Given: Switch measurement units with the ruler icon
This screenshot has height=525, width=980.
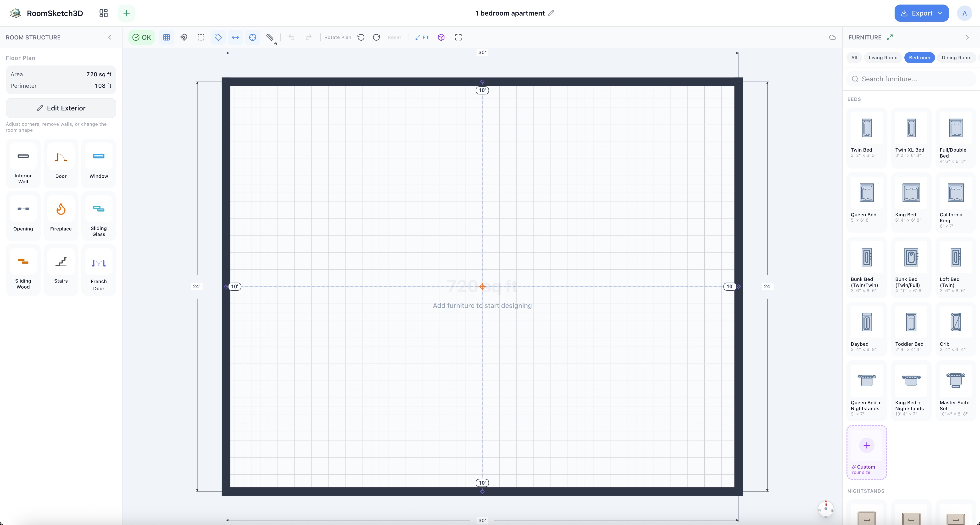Looking at the screenshot, I should click(x=270, y=37).
